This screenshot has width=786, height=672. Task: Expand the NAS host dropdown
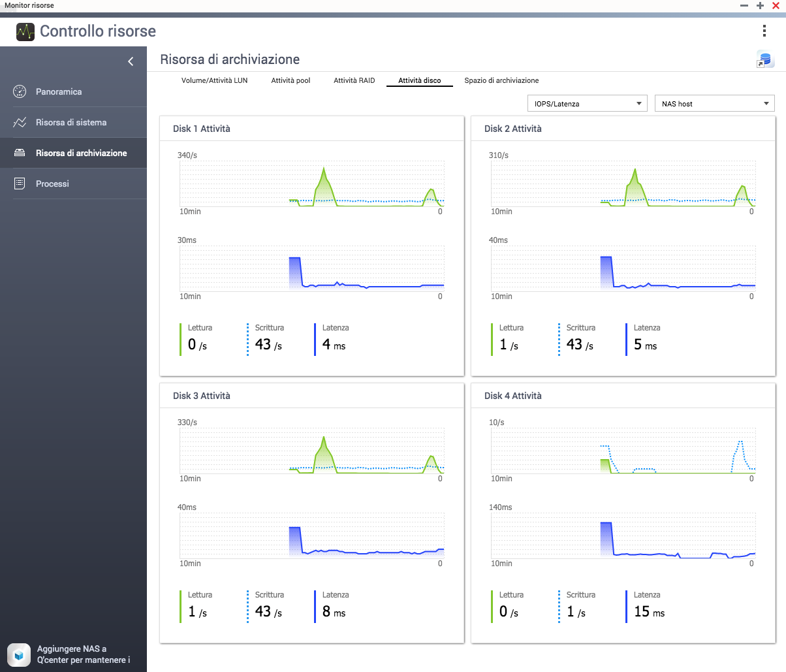tap(714, 104)
